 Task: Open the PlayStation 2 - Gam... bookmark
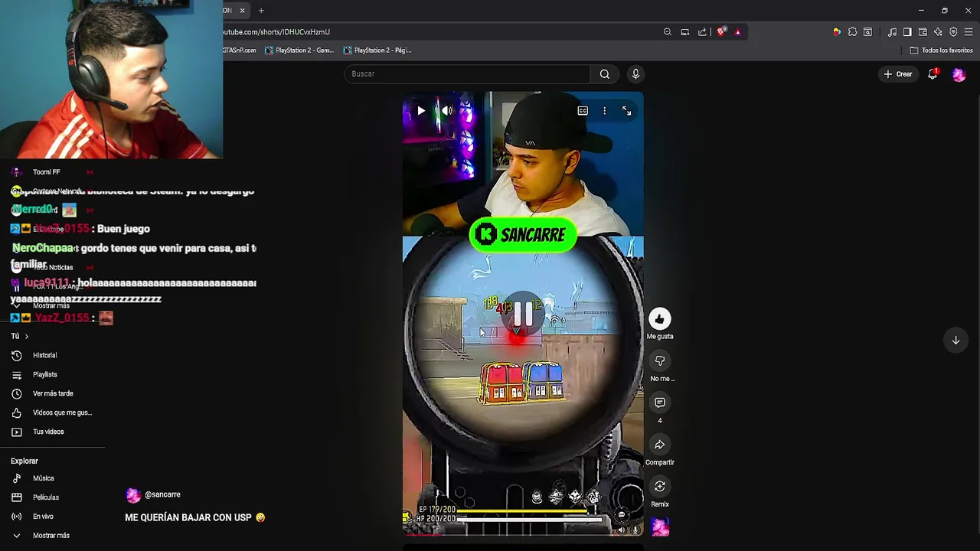[x=299, y=51]
